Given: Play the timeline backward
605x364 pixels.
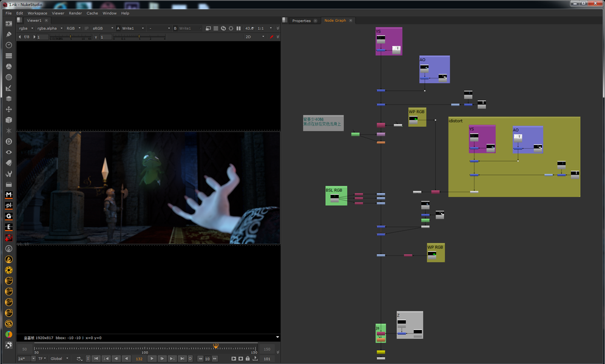Looking at the screenshot, I should [x=126, y=359].
